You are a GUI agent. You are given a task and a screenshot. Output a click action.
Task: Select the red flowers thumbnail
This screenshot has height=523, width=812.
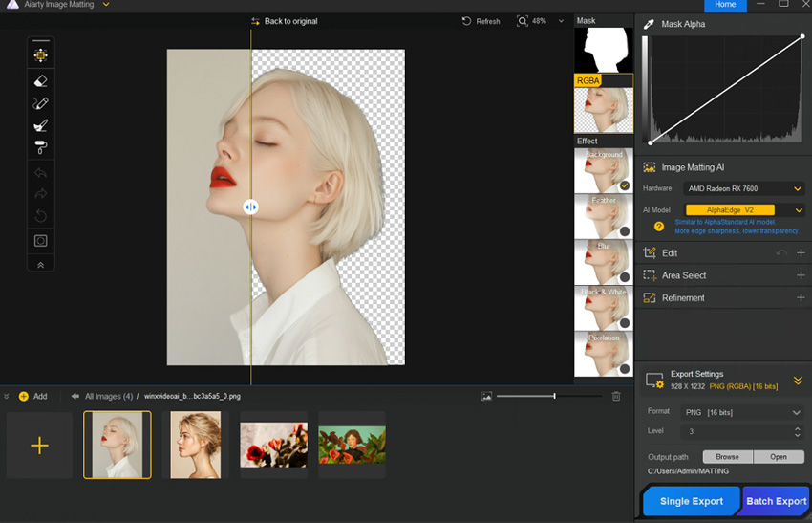pos(273,445)
